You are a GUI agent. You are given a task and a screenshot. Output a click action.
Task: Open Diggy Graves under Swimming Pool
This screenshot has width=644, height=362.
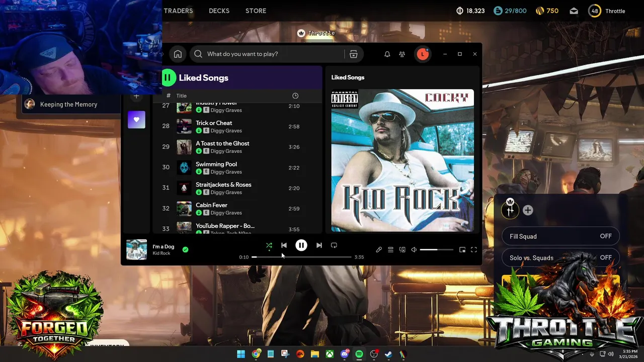click(x=226, y=171)
